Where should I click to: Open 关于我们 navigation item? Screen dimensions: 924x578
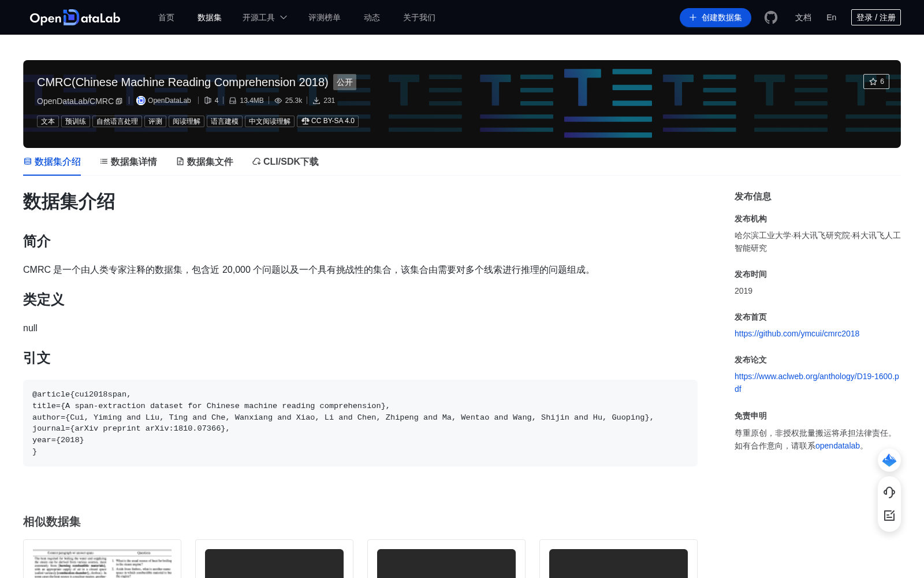419,17
